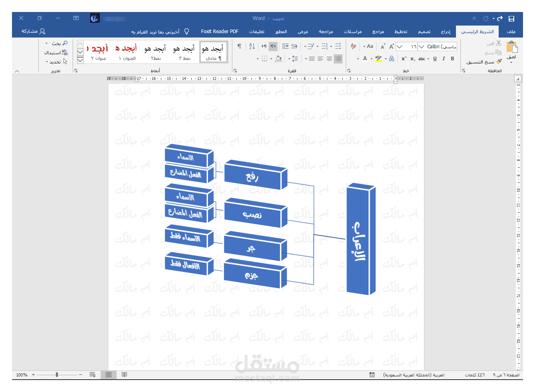Switch to Web Layout view icon
The width and height of the screenshot is (535, 392).
93,374
